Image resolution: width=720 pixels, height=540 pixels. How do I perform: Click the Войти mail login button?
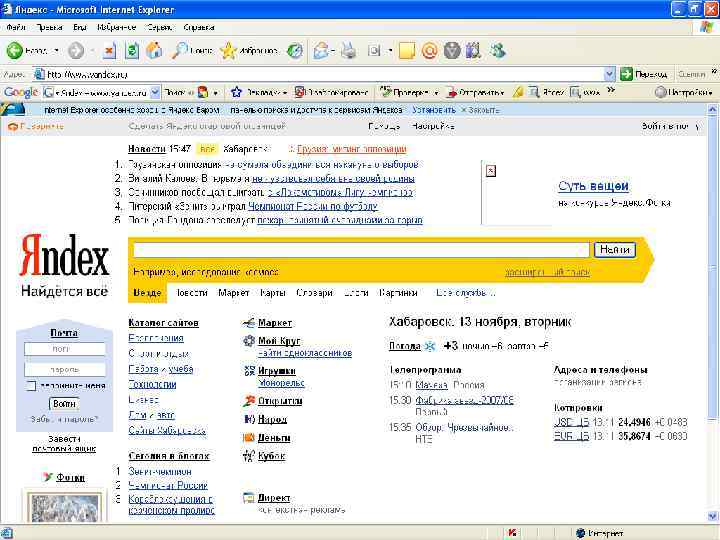64,404
